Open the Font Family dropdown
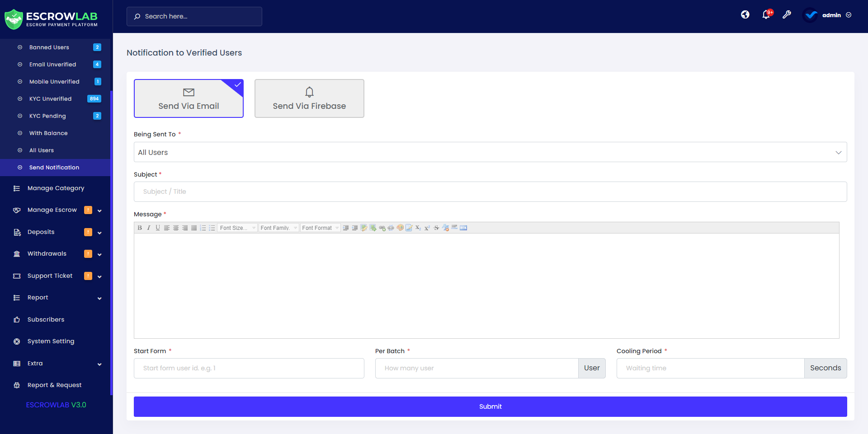This screenshot has height=434, width=868. click(x=278, y=228)
